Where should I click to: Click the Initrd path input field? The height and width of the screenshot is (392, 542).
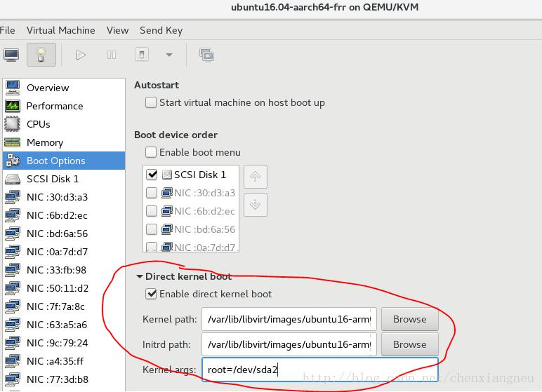[x=289, y=344]
